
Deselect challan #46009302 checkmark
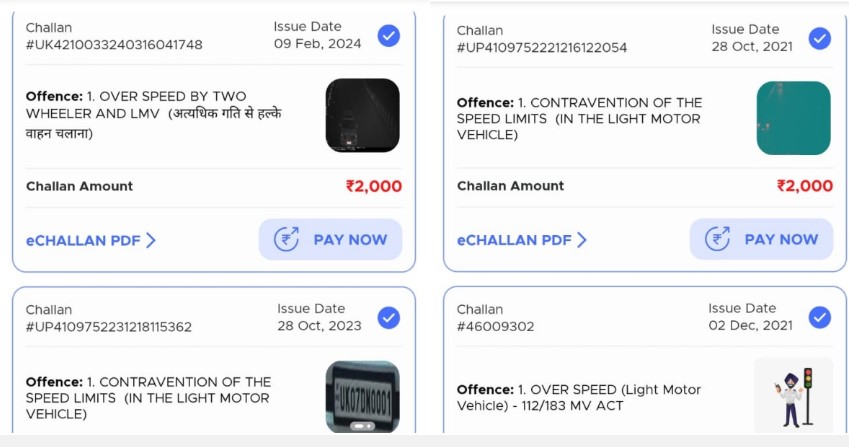coord(820,318)
